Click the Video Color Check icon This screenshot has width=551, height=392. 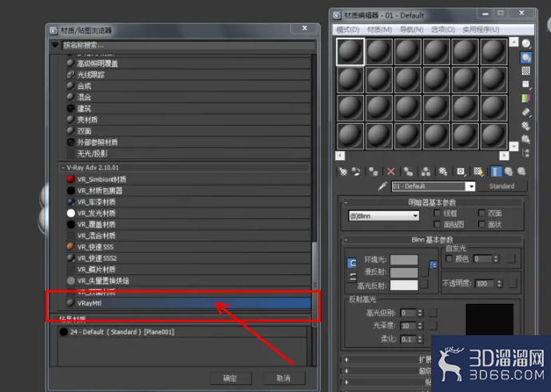tap(526, 98)
